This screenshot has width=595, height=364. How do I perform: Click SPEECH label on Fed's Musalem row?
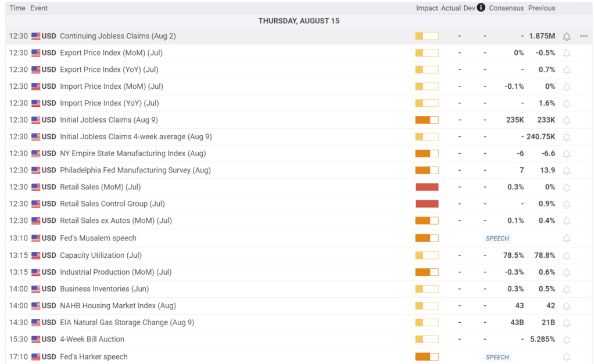click(497, 239)
